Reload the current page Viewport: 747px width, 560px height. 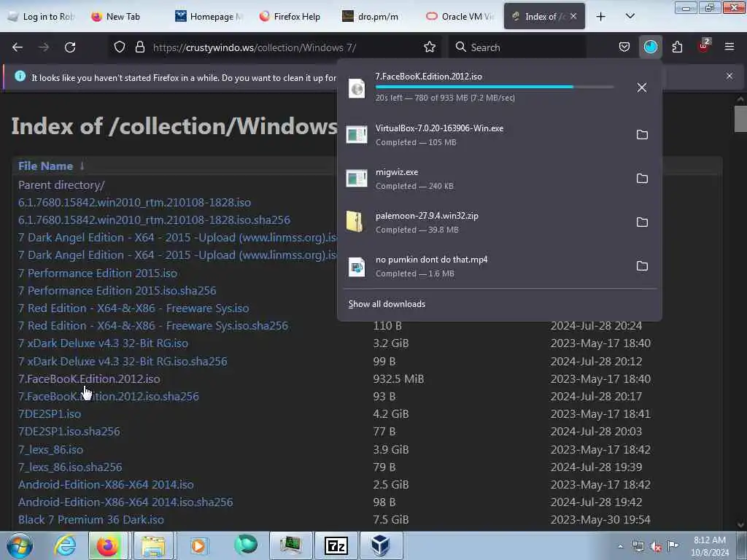[70, 47]
